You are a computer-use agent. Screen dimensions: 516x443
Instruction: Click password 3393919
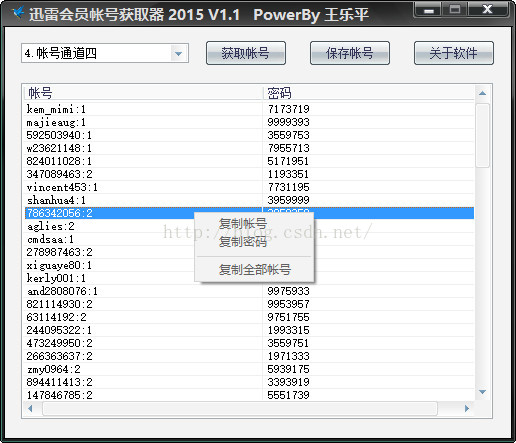coord(288,382)
